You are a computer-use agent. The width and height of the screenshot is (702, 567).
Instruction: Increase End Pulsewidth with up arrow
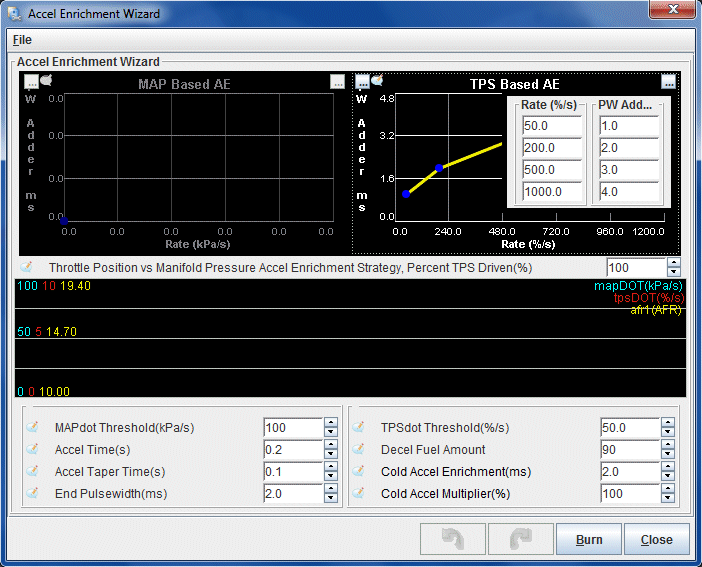(x=331, y=489)
